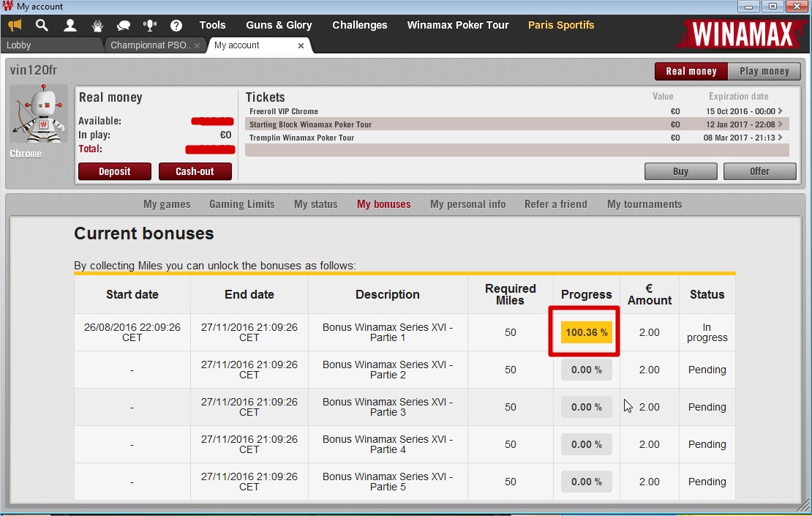Expand the Tremplin Winamax Poker Tour ticket
812x516 pixels.
[783, 137]
